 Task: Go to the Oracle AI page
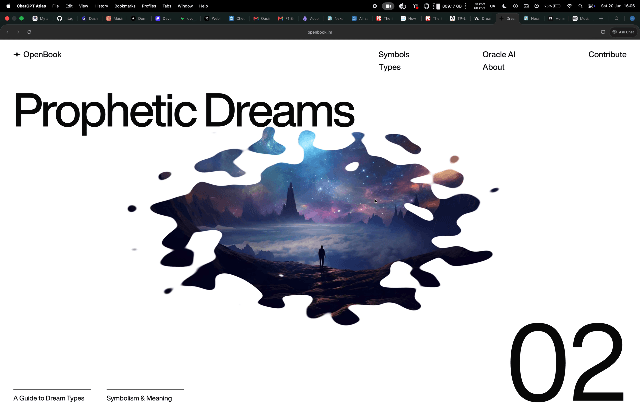(499, 54)
